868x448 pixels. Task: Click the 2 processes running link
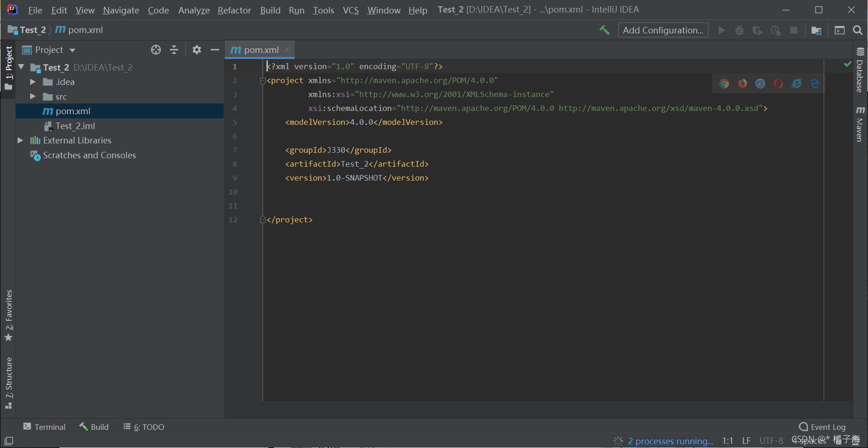[670, 441]
